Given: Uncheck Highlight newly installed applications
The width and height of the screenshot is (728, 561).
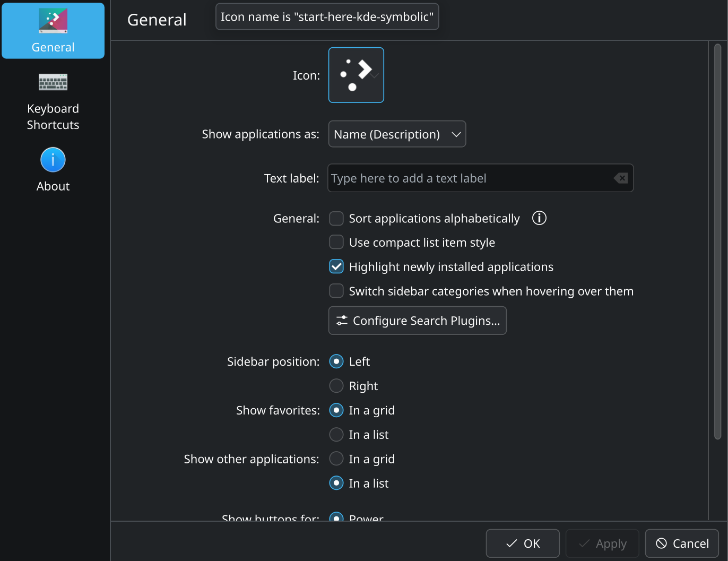Looking at the screenshot, I should (x=336, y=267).
